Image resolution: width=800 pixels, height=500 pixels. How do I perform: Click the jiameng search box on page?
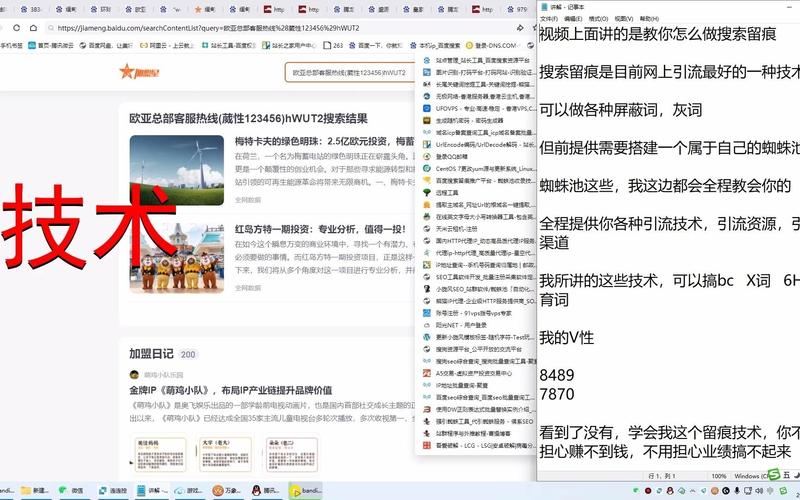350,72
